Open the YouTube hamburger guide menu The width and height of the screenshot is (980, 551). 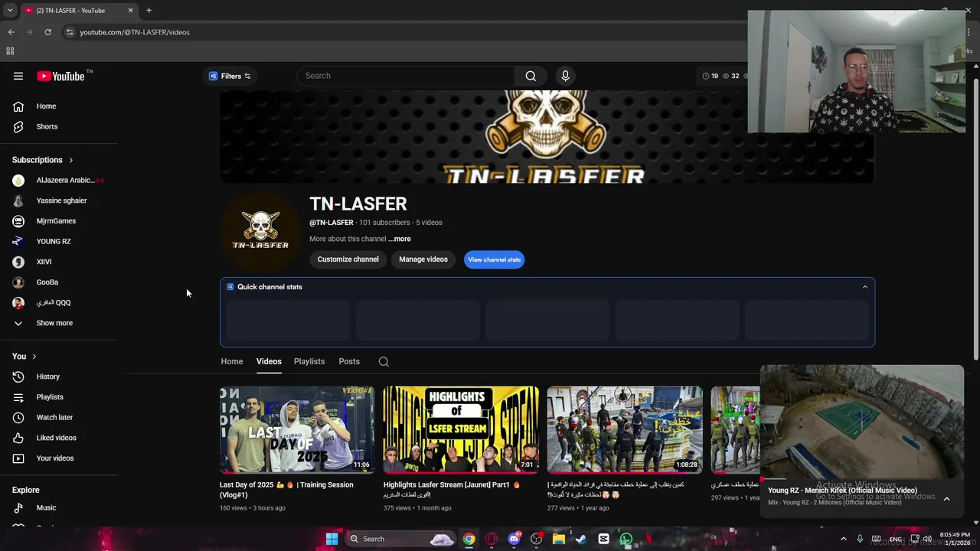[x=18, y=76]
